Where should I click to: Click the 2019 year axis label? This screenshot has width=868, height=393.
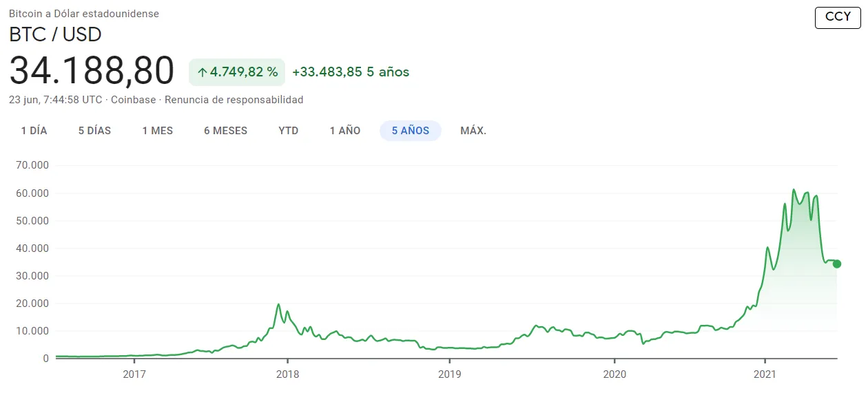[x=449, y=374]
